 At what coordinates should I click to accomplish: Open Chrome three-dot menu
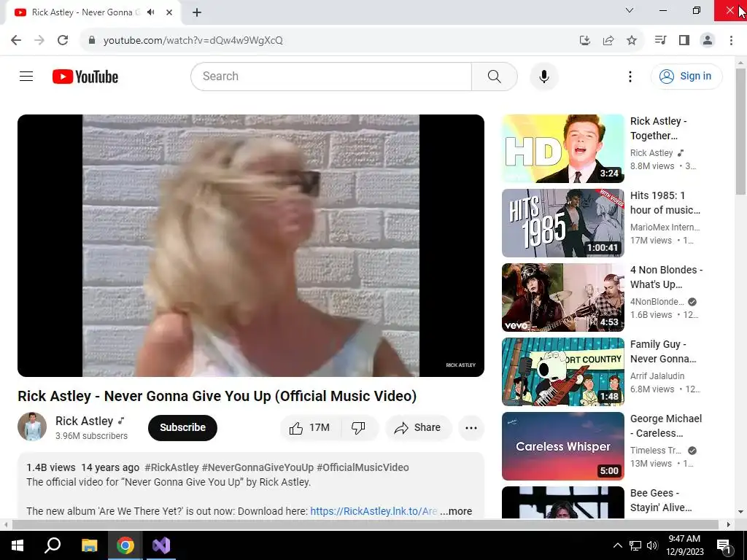point(731,40)
